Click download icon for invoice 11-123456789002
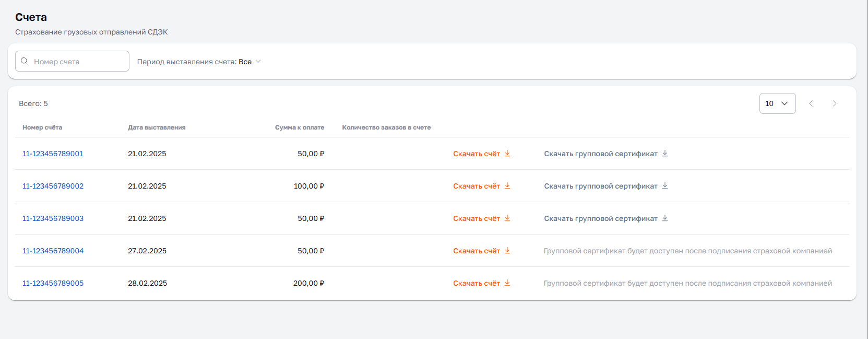Viewport: 868px width, 339px height. pos(507,186)
